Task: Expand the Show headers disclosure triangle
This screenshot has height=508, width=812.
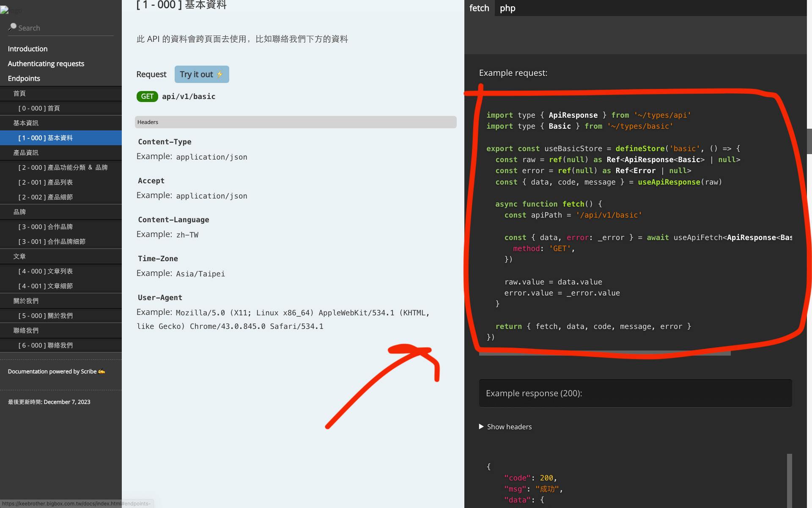Action: [481, 426]
